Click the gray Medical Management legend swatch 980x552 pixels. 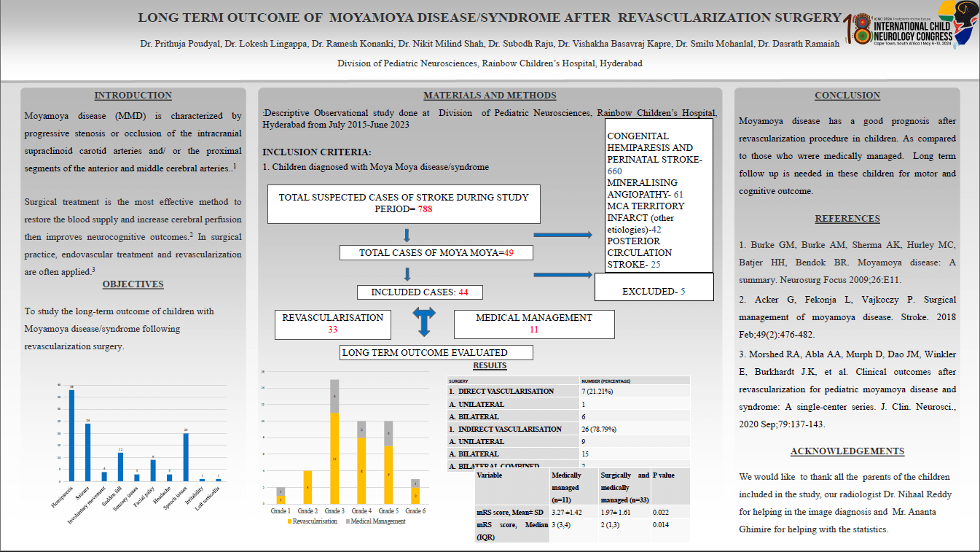coord(348,521)
